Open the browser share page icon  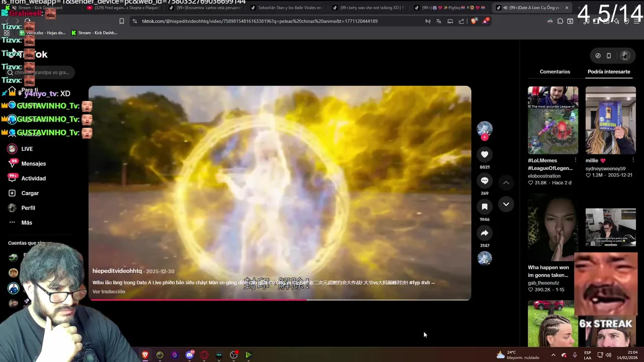[461, 21]
